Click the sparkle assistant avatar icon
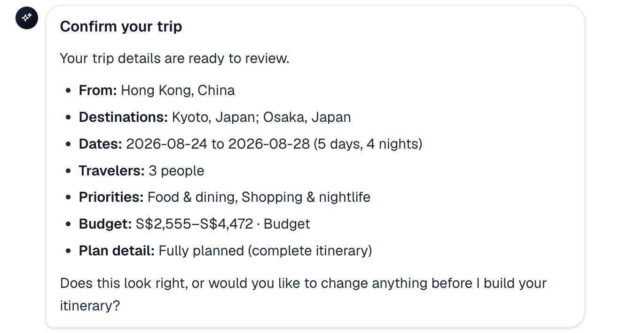Screen dimensions: 644x333 [x=27, y=18]
